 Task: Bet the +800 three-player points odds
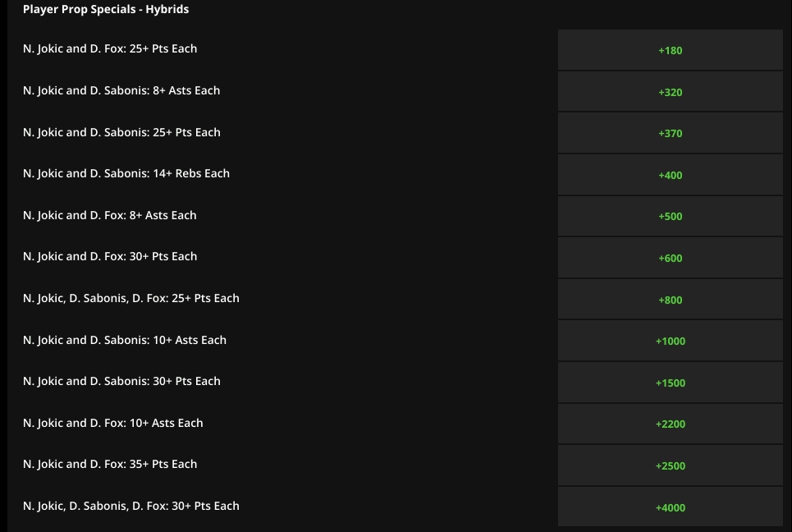pos(670,300)
